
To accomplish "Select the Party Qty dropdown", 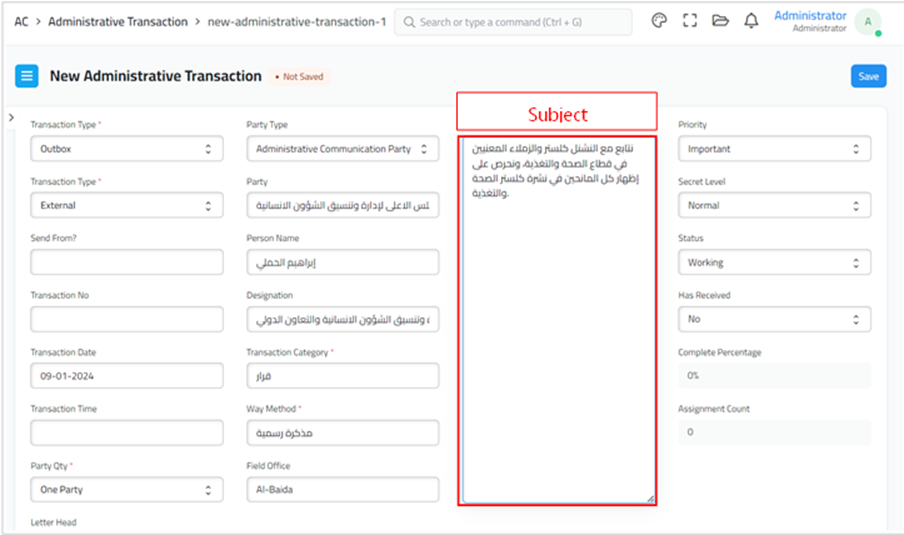I will click(126, 490).
